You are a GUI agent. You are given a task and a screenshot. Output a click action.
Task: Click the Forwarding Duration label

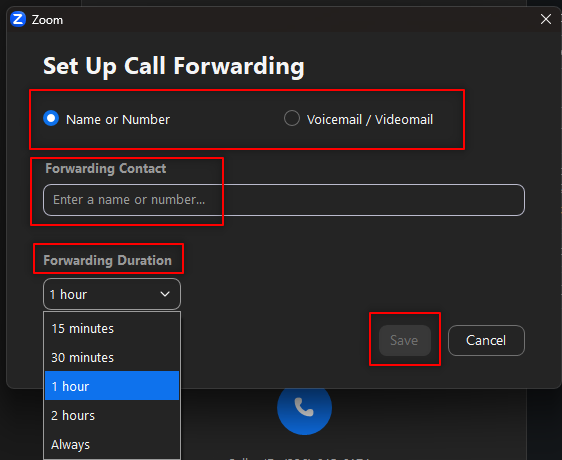click(108, 260)
